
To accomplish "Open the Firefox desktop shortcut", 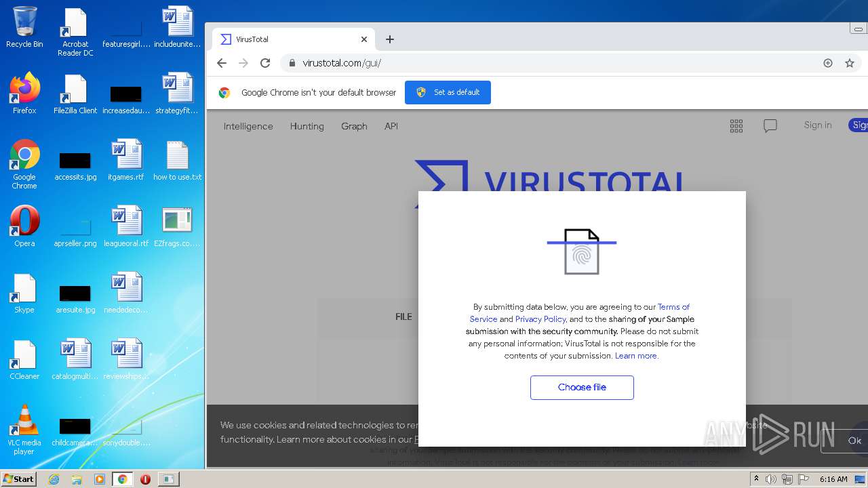I will 24,94.
